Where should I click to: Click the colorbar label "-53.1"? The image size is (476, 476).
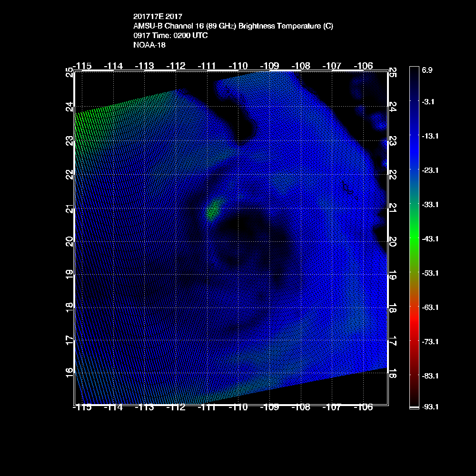(430, 273)
